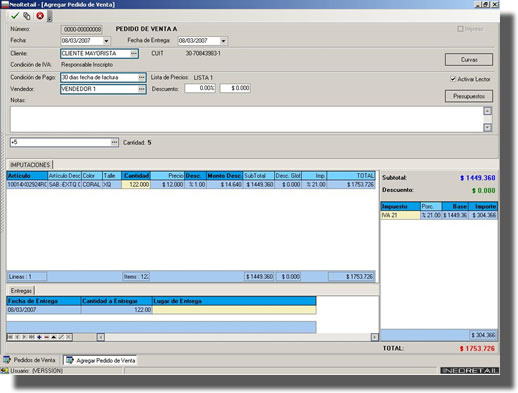The image size is (518, 393).
Task: Click inside the Notas text area
Action: pyautogui.click(x=247, y=119)
